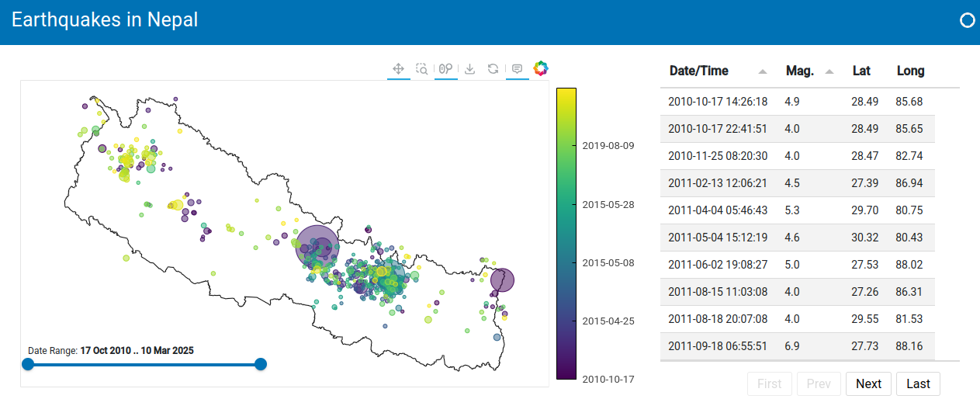Click the date range slider track
The width and height of the screenshot is (980, 406).
click(x=144, y=364)
